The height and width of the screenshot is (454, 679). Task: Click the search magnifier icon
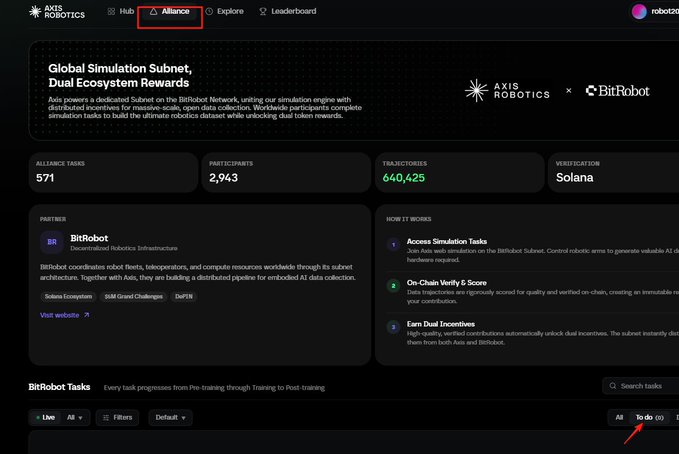point(613,386)
